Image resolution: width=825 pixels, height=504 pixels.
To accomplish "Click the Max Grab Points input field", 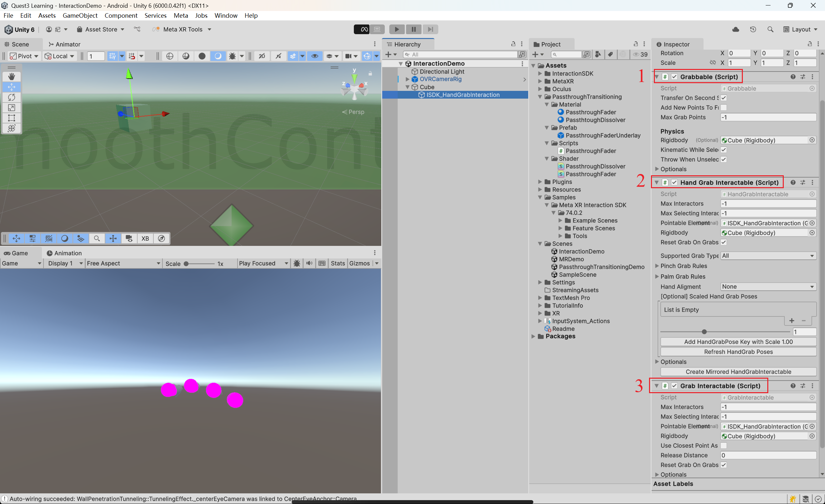I will click(x=768, y=117).
